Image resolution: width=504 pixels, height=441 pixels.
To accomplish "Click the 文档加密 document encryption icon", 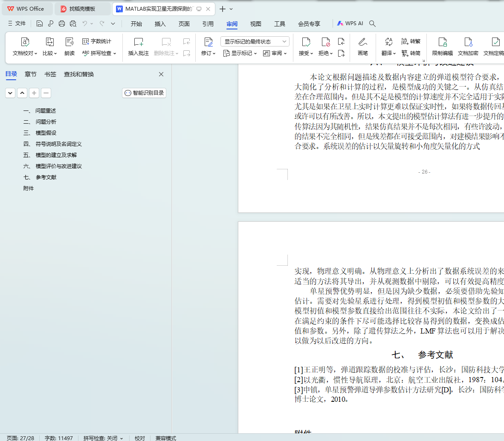I will click(x=468, y=42).
